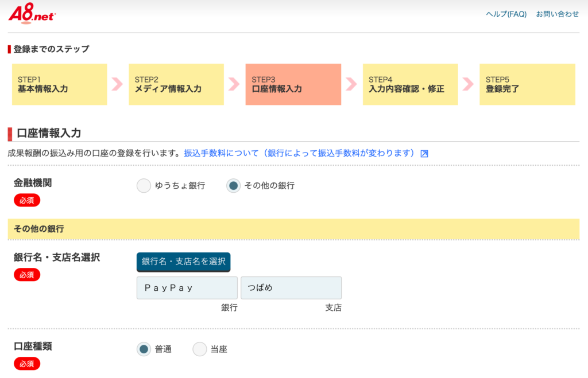Go to STEP4 入力内容確認・修正 step
The image size is (588, 378).
pyautogui.click(x=410, y=84)
